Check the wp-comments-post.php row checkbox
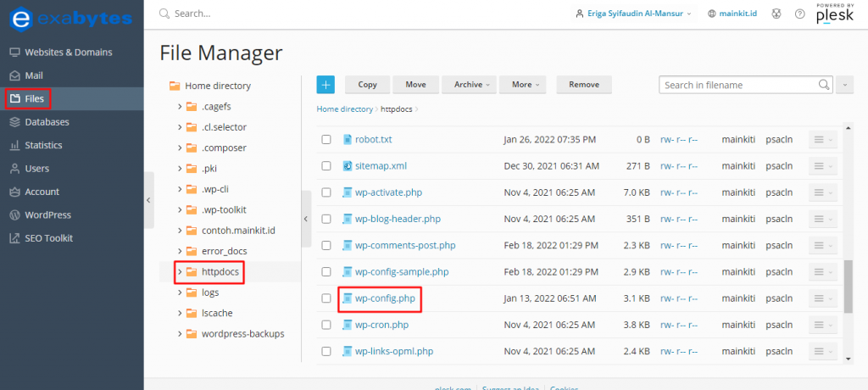This screenshot has width=868, height=390. point(326,245)
